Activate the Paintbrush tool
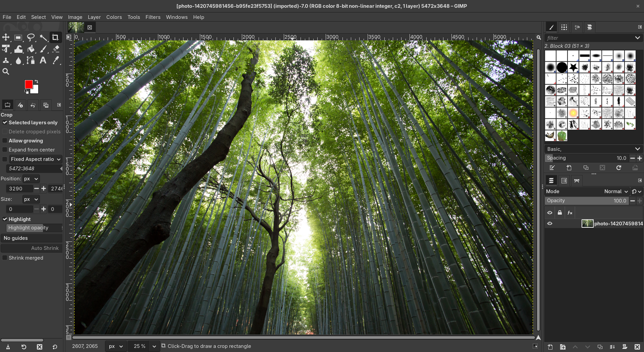Viewport: 644px width, 352px height. pos(43,49)
